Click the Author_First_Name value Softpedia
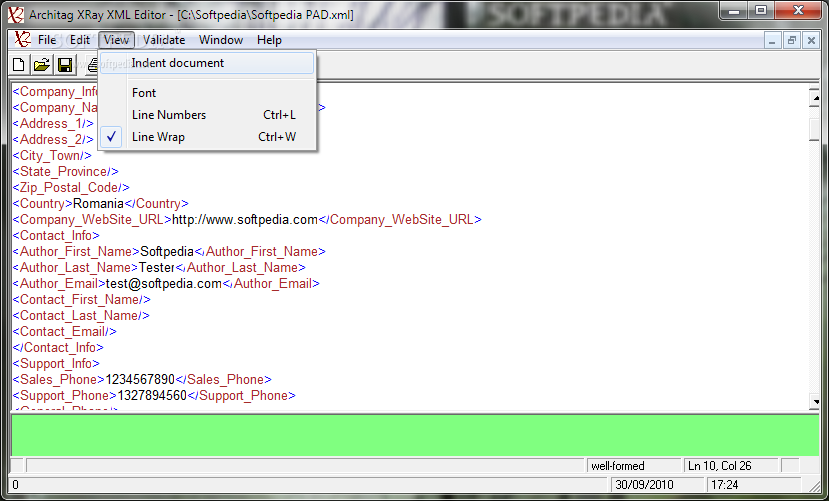Image resolution: width=829 pixels, height=501 pixels. point(167,252)
